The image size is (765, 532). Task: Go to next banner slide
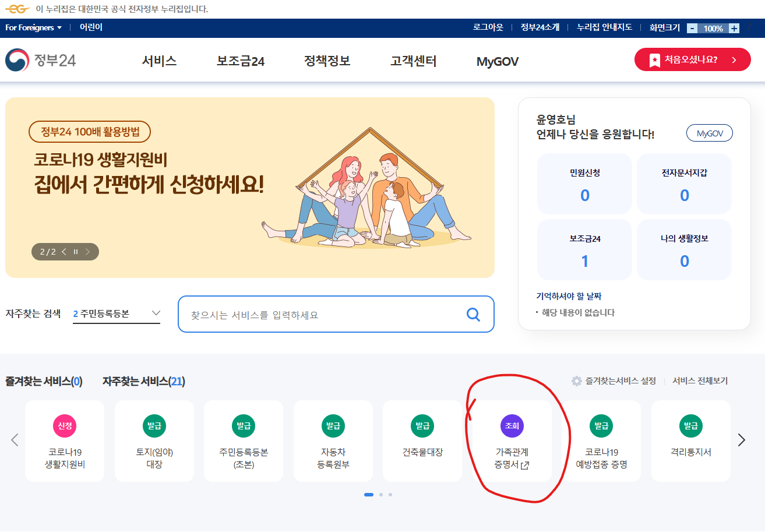pos(88,252)
